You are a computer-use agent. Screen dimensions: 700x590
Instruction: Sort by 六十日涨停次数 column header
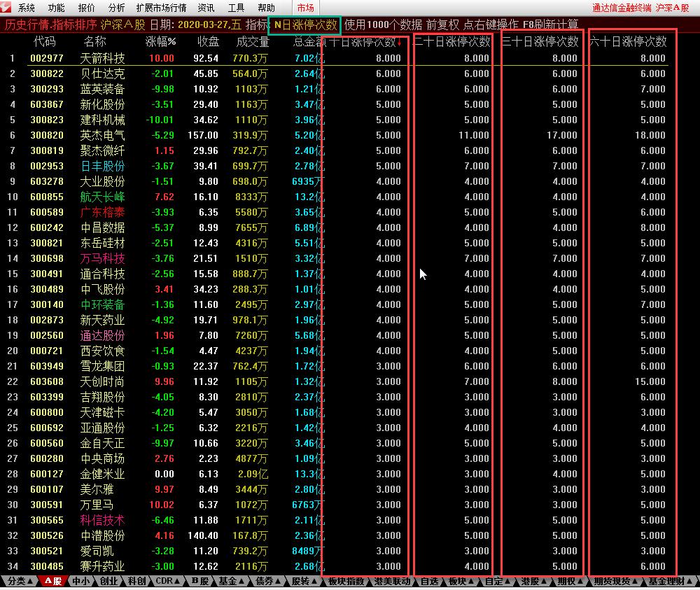628,41
